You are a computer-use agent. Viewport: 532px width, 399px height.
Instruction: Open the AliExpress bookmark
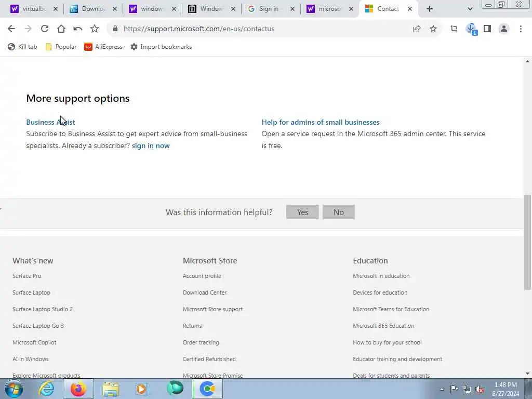point(103,47)
